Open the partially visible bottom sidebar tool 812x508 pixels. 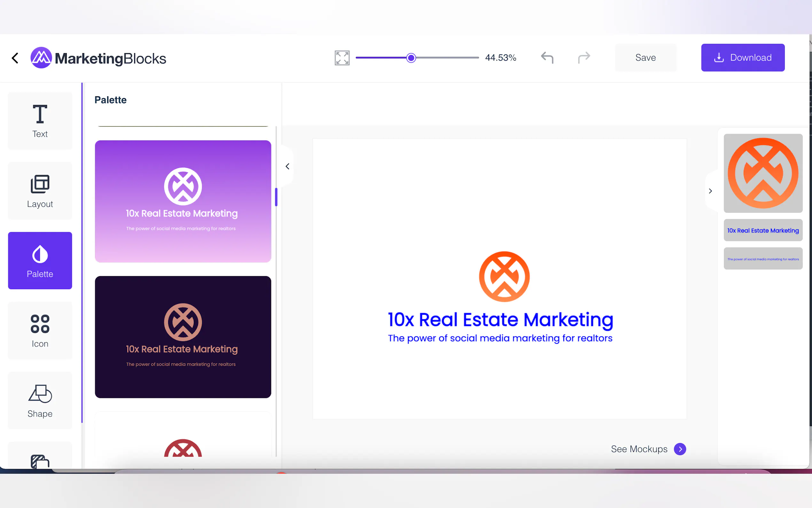pos(40,460)
